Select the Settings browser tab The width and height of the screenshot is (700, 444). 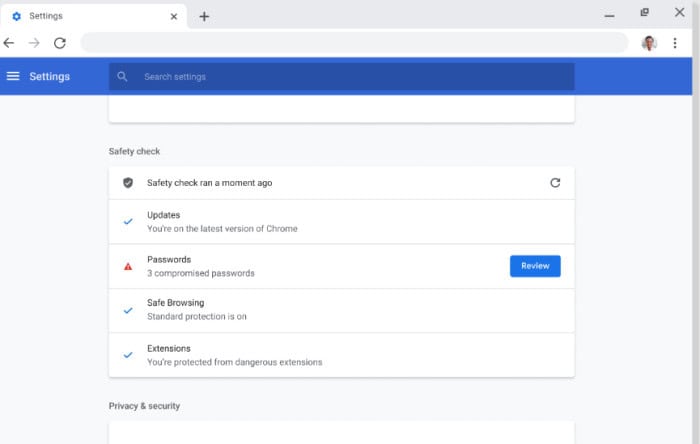94,17
